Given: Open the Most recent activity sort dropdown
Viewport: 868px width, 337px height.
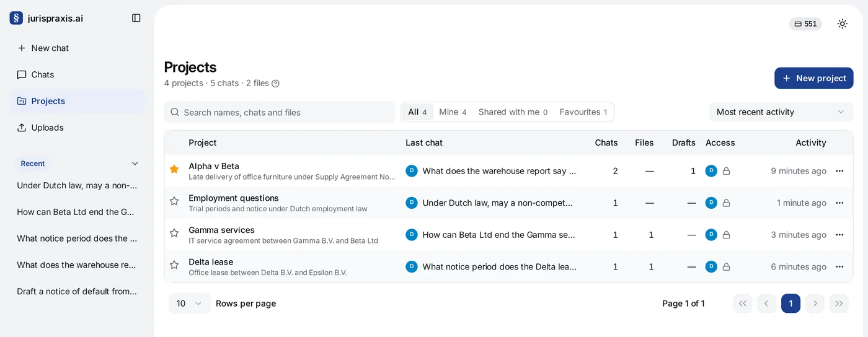Looking at the screenshot, I should point(781,112).
